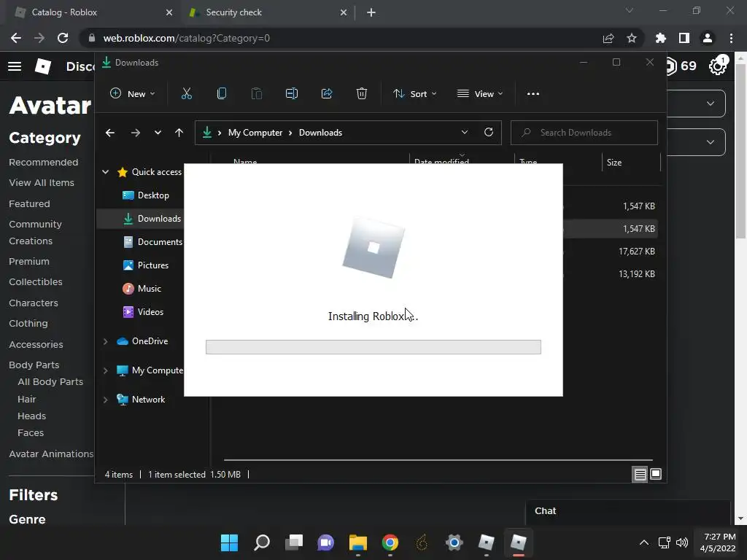
Task: Open Chrome profile avatar icon
Action: coord(708,38)
